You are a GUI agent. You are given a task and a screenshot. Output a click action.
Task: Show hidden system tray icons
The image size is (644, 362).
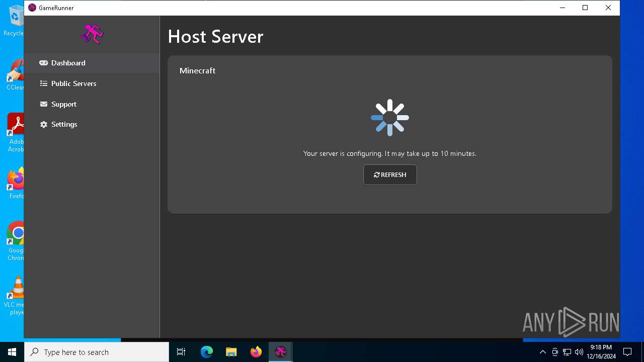(x=542, y=352)
